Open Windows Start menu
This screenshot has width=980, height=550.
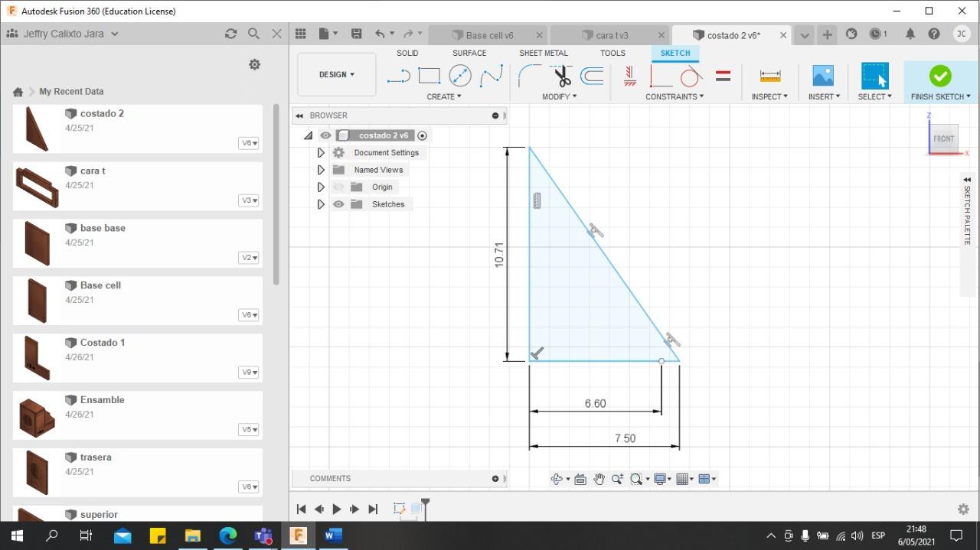(17, 535)
